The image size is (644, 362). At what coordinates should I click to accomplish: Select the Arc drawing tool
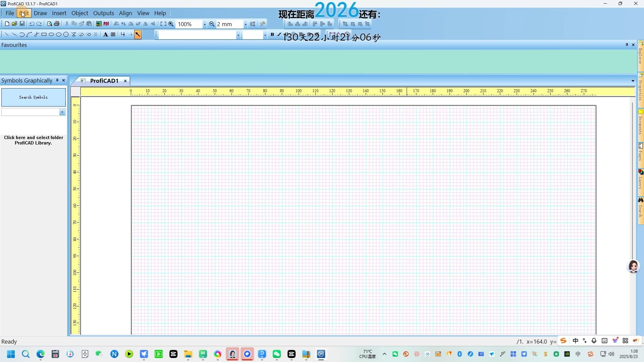pos(21,34)
